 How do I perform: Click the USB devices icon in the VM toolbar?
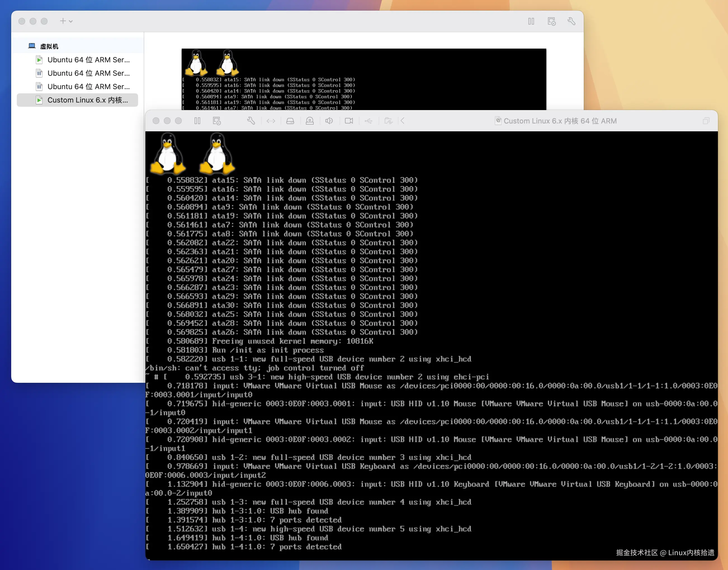(x=368, y=121)
